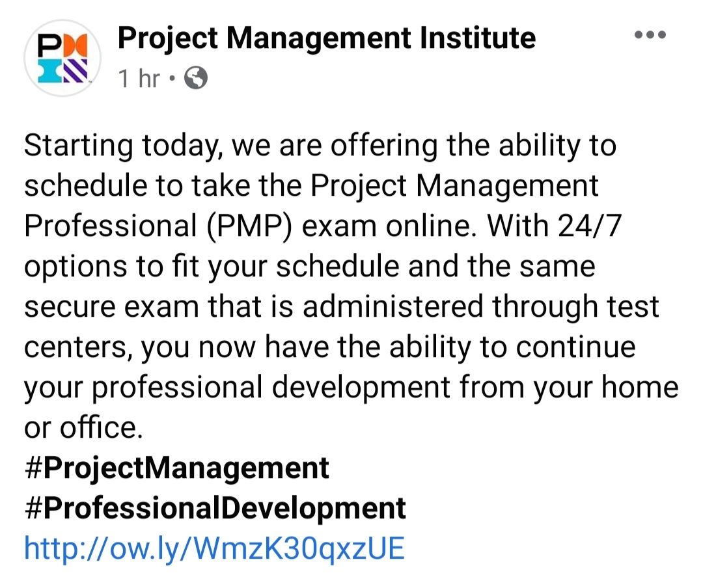
Task: Open the 1 hr post timestamp
Action: click(139, 79)
